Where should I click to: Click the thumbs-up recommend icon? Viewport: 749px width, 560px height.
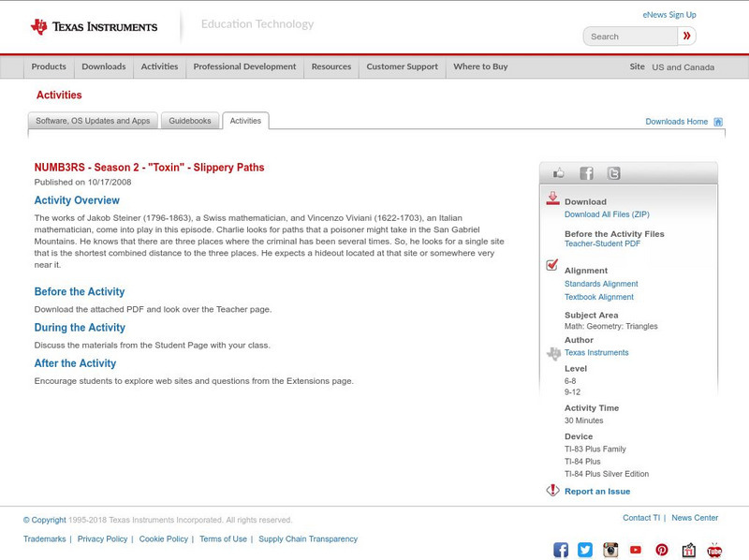[558, 171]
